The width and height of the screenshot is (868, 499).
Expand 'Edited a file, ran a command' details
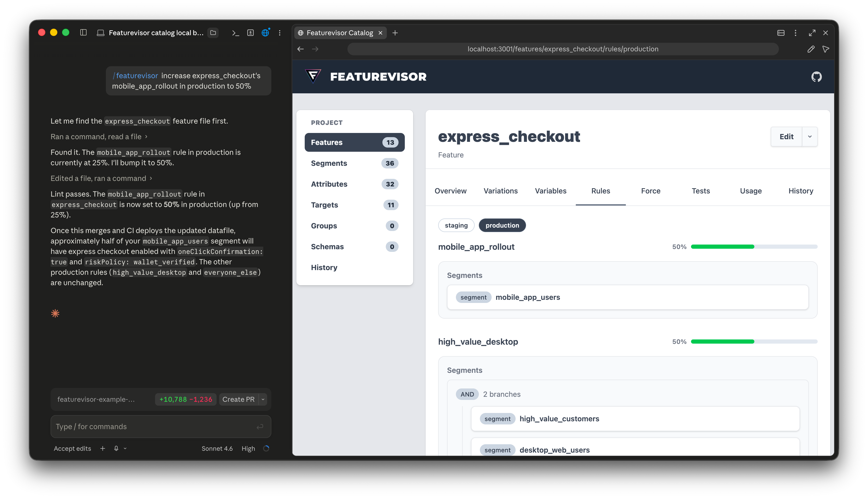[101, 178]
